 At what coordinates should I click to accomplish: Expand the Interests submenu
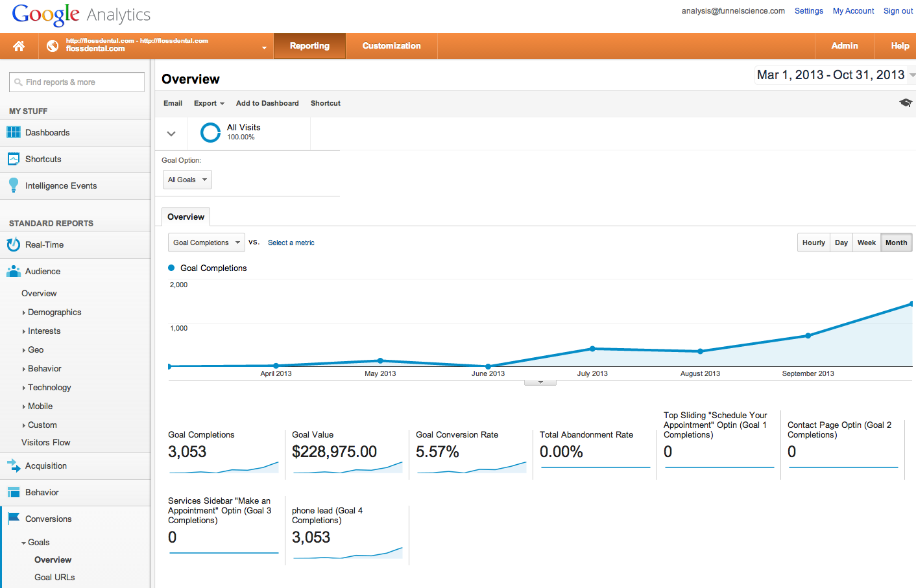tap(24, 331)
